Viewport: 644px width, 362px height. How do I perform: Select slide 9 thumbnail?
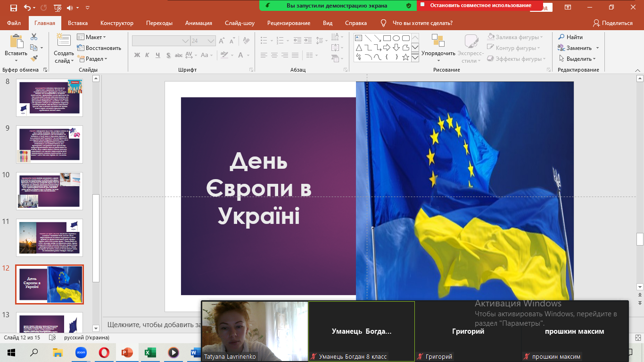pyautogui.click(x=50, y=144)
